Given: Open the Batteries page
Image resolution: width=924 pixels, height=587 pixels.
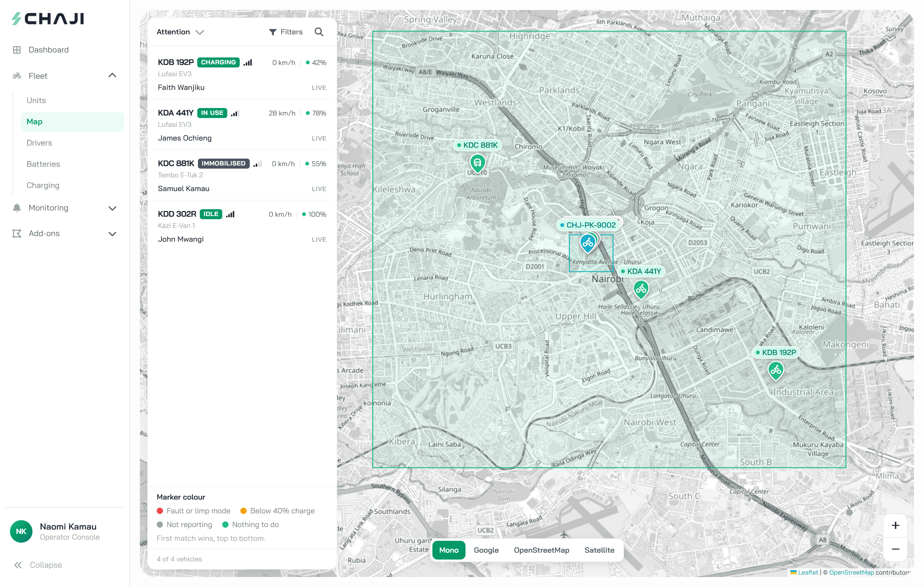Looking at the screenshot, I should click(x=72, y=164).
